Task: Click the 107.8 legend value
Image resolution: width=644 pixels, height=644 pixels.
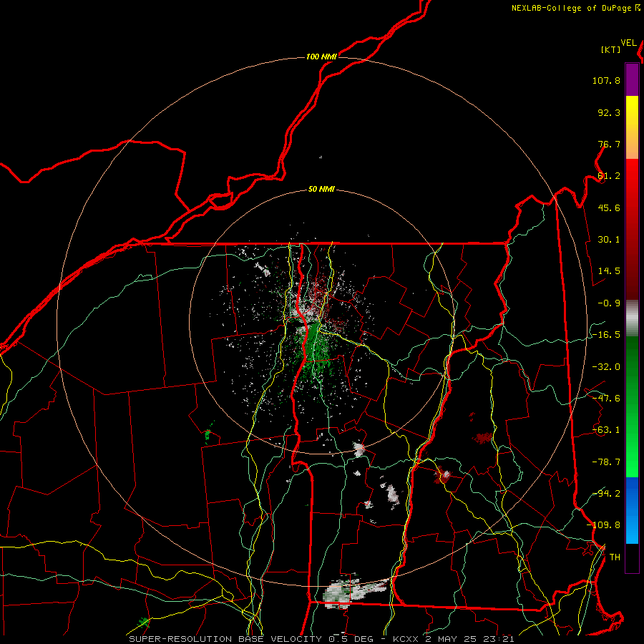Action: point(606,80)
